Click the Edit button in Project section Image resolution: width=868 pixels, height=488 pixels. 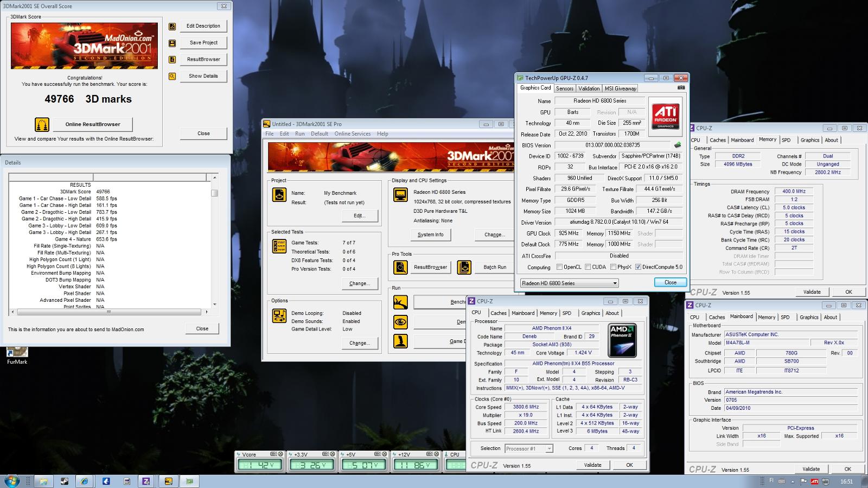[359, 216]
